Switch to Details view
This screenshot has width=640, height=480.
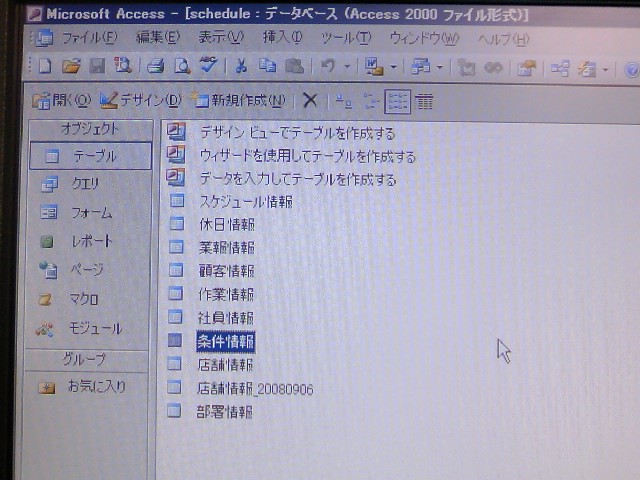[x=424, y=102]
